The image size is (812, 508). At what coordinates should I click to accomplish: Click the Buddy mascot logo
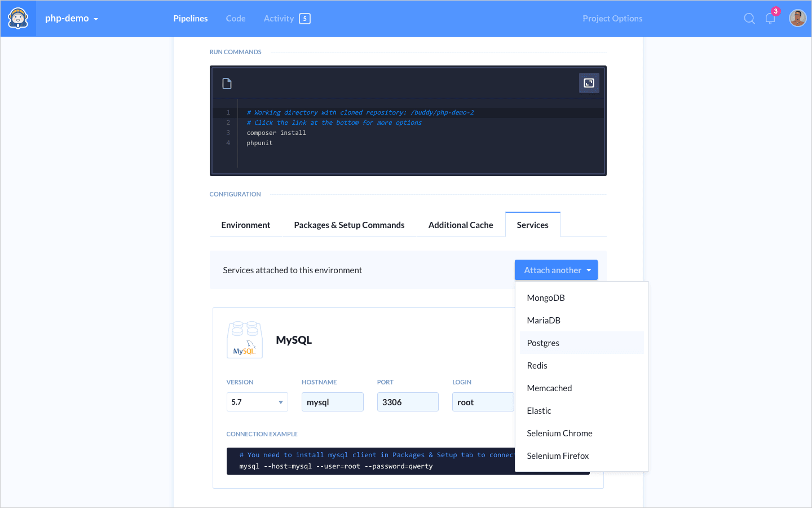[18, 19]
